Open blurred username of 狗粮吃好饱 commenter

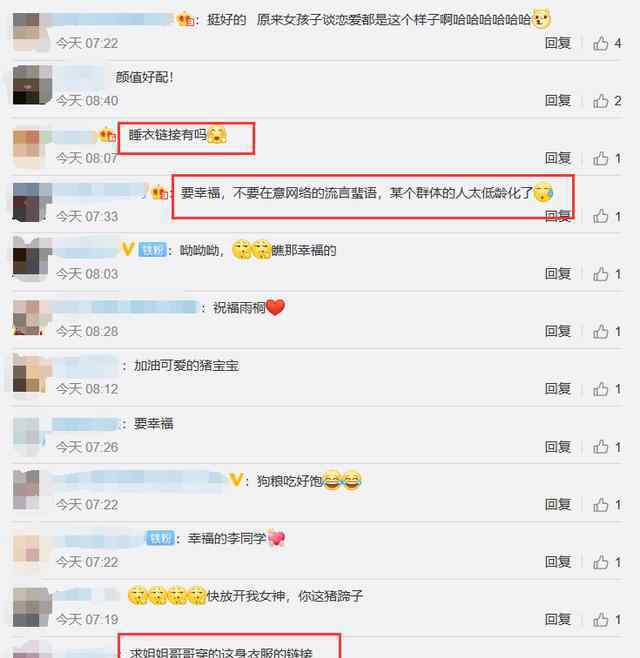point(138,479)
